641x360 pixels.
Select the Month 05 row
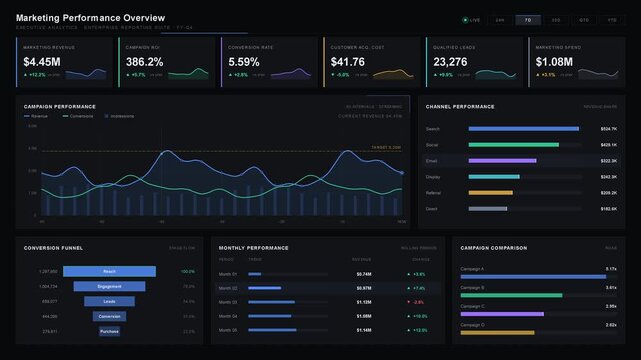(328, 330)
